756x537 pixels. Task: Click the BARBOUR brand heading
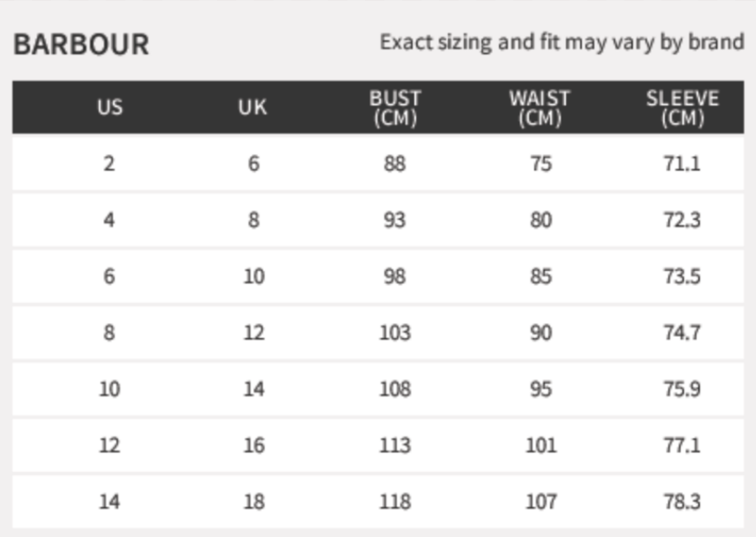click(x=81, y=44)
